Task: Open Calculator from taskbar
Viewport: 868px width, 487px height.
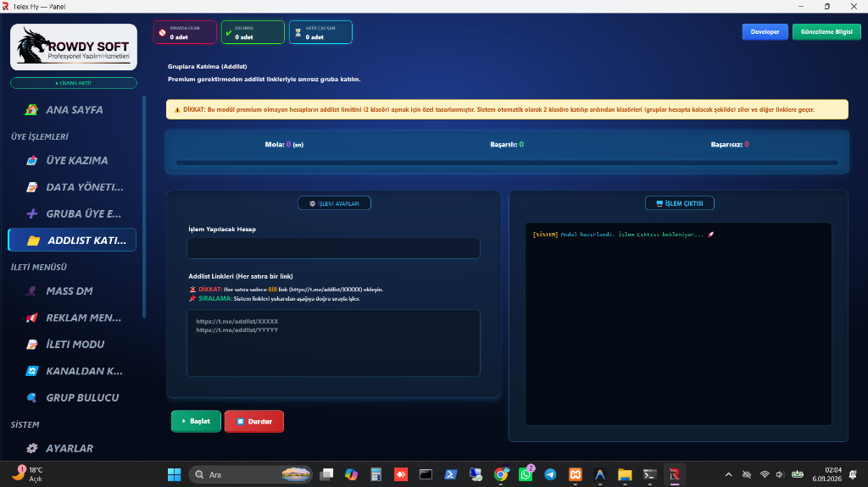Action: click(376, 475)
